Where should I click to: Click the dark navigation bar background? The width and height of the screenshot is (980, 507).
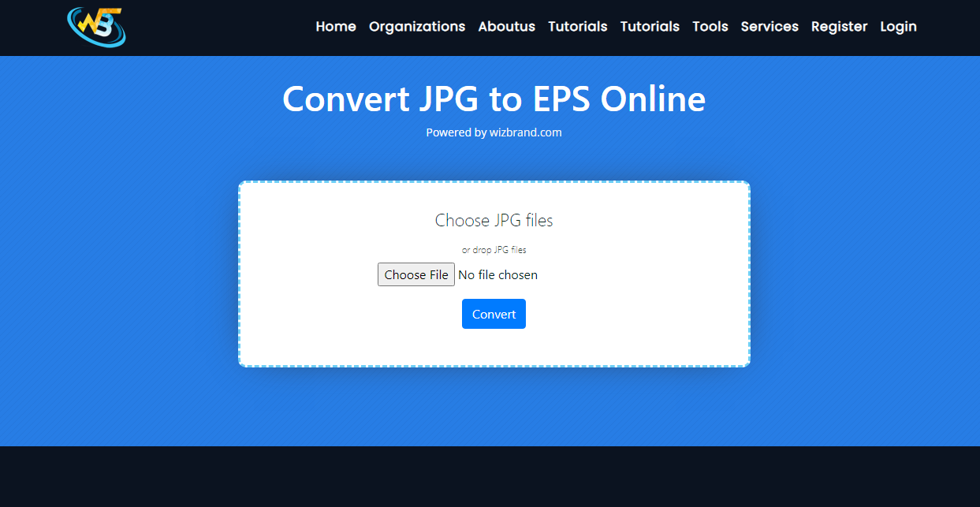click(x=221, y=27)
